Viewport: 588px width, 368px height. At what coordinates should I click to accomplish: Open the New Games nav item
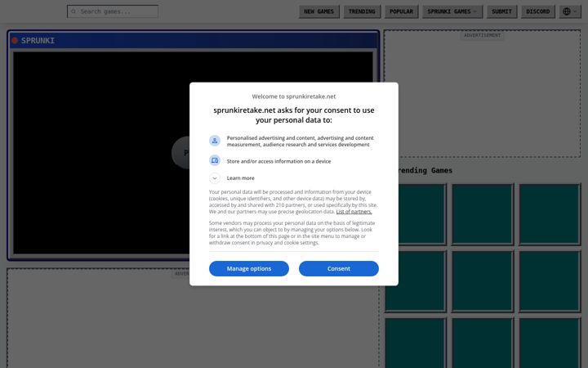(318, 11)
